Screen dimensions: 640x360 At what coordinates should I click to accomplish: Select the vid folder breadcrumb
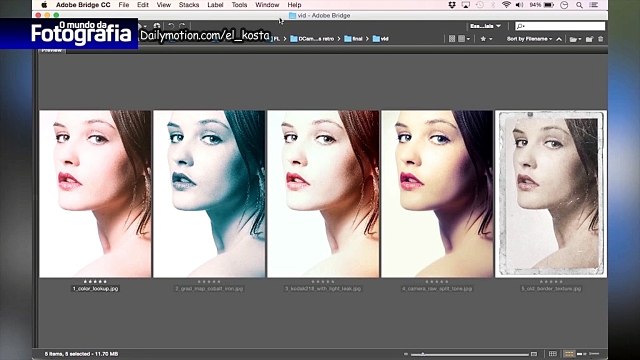tap(381, 39)
